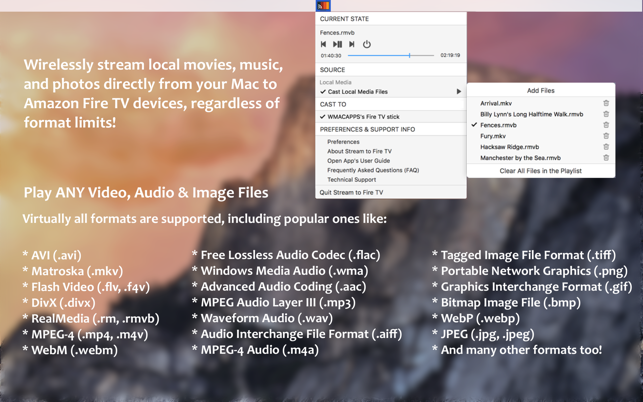Open Frequently Asked Questions (FAQ)
The image size is (643, 402).
[373, 170]
